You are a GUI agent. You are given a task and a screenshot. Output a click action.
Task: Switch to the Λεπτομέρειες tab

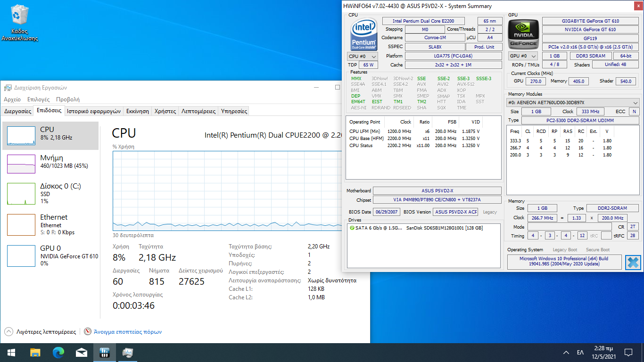tap(198, 111)
